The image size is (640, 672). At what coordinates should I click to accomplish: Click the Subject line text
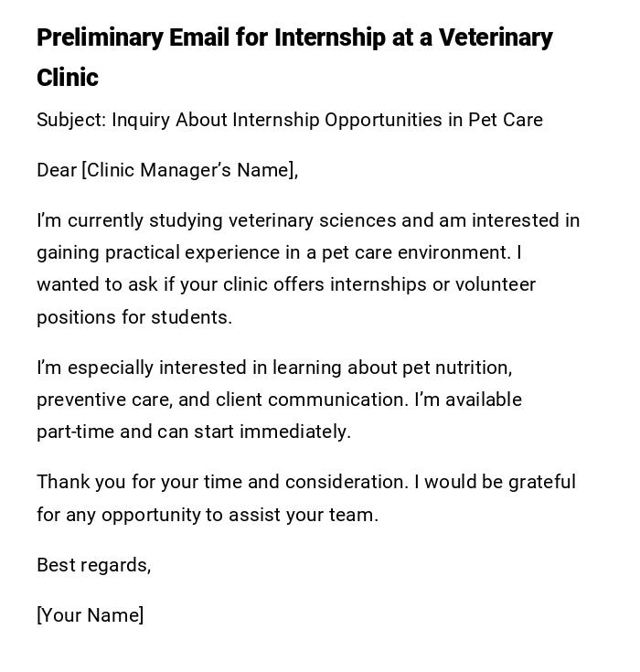point(289,120)
